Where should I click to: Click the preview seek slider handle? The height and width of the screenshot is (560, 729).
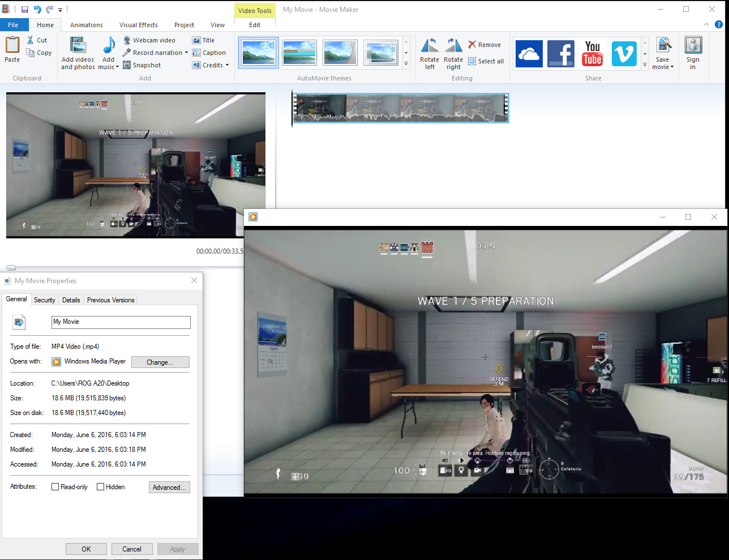coord(11,267)
